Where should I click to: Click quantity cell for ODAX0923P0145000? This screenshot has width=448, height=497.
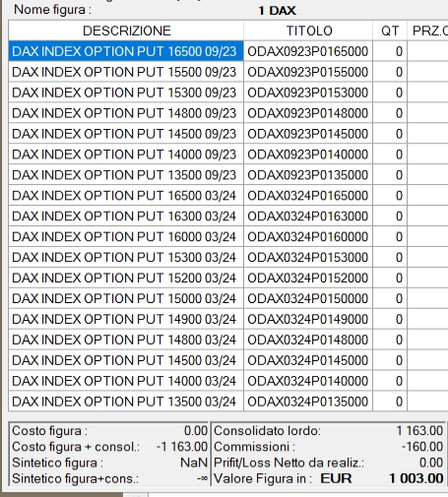pos(390,134)
